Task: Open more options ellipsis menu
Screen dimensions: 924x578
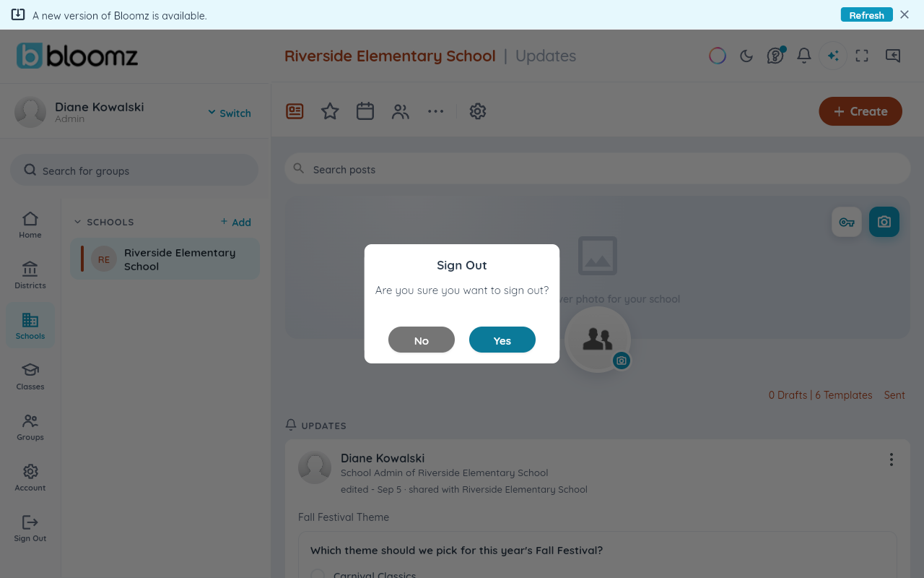Action: click(435, 111)
